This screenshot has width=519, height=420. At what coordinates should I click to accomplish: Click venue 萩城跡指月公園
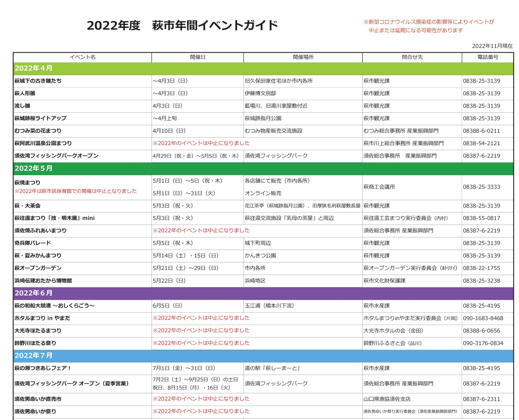point(263,118)
